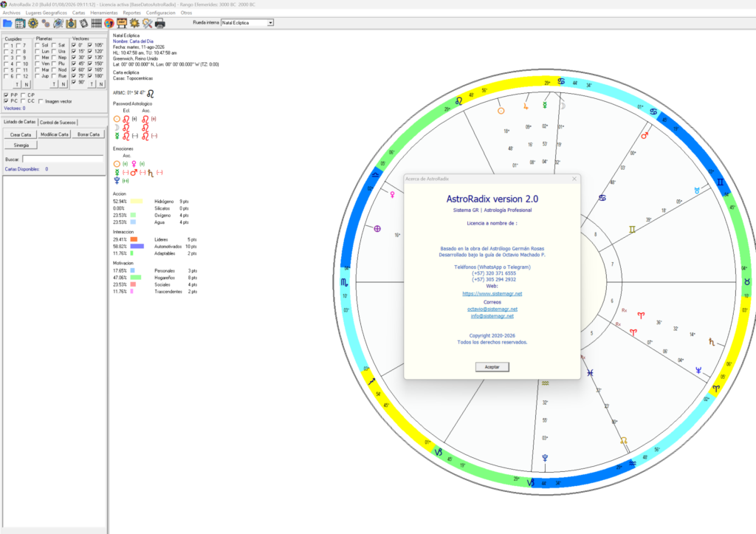
Task: Check the Lun planet checkbox
Action: [37, 52]
